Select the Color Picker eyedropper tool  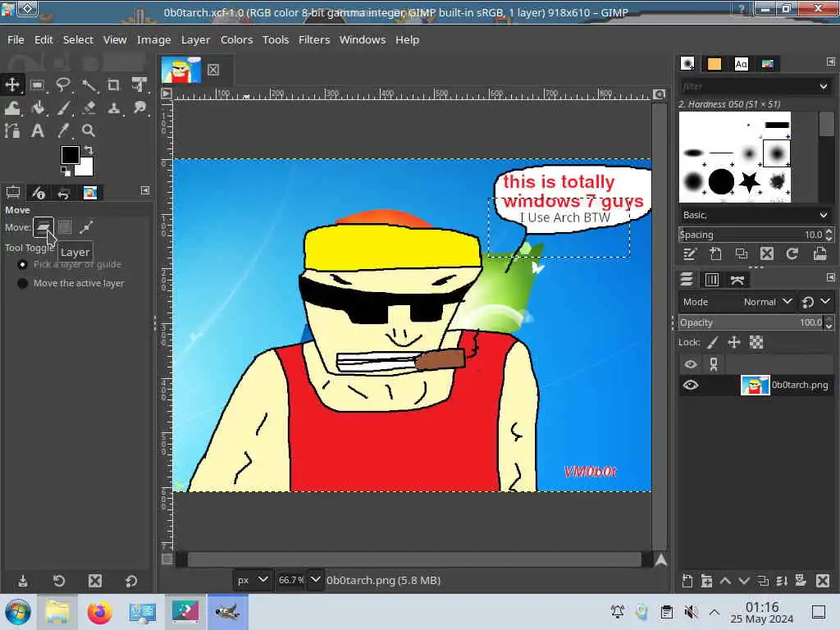(x=63, y=130)
